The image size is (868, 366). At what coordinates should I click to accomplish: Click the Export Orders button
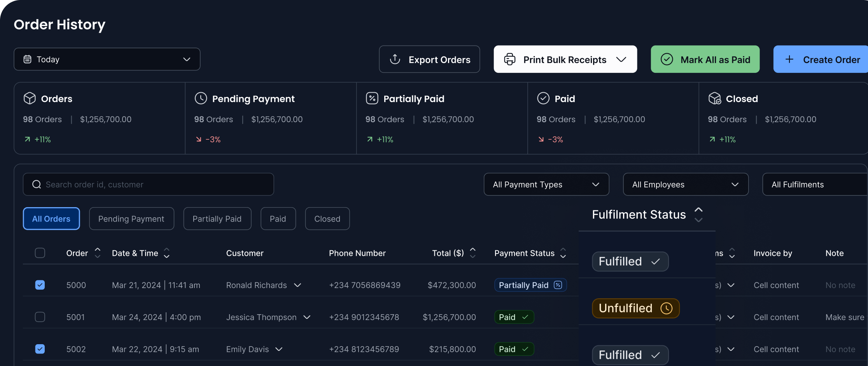429,60
